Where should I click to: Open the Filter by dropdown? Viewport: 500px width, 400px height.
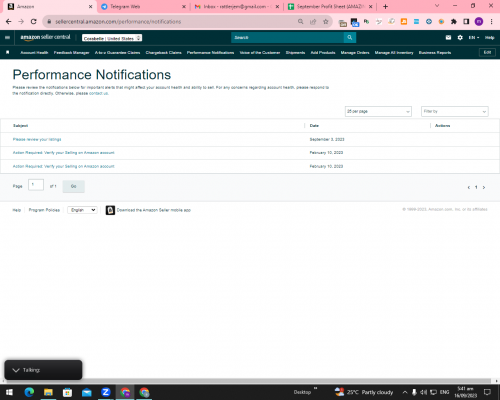point(455,111)
